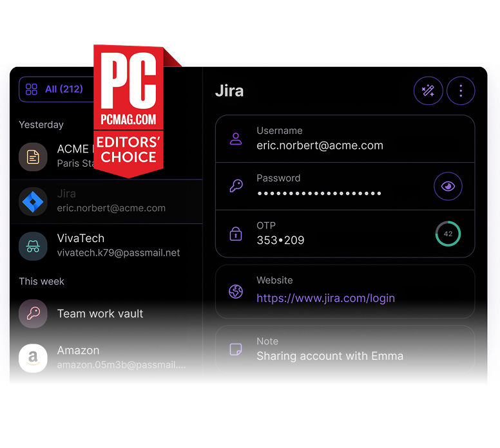Click the grid icon beside All (212)

click(x=32, y=89)
